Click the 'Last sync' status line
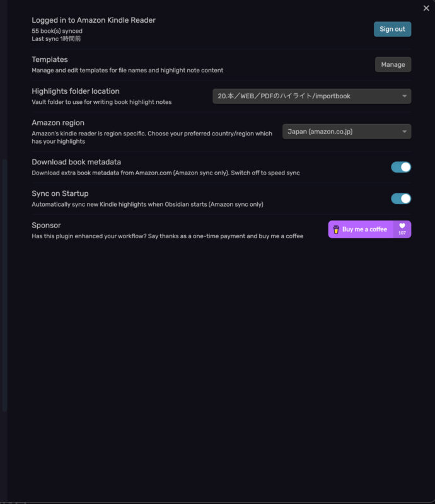The width and height of the screenshot is (435, 504). (x=56, y=38)
